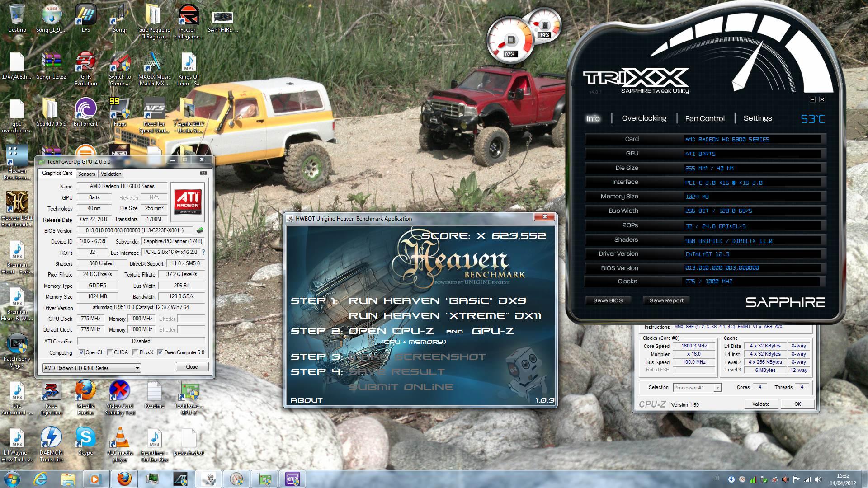Open prova.hwbot file on desktop
Viewport: 868px width, 488px height.
[189, 441]
